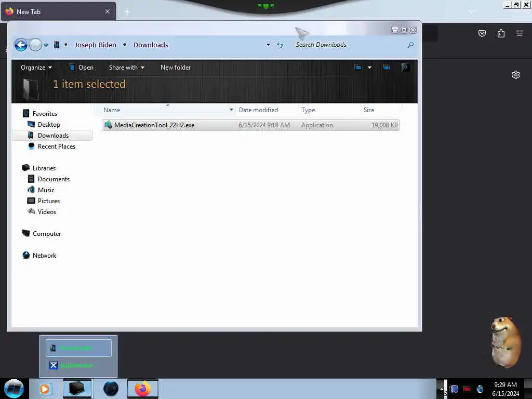Viewport: 532px width, 399px height.
Task: Navigate to Joseph Biden in the address path
Action: [95, 45]
